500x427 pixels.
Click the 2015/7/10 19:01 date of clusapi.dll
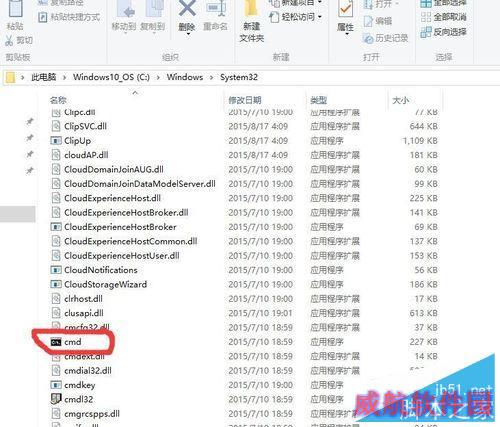pyautogui.click(x=260, y=313)
